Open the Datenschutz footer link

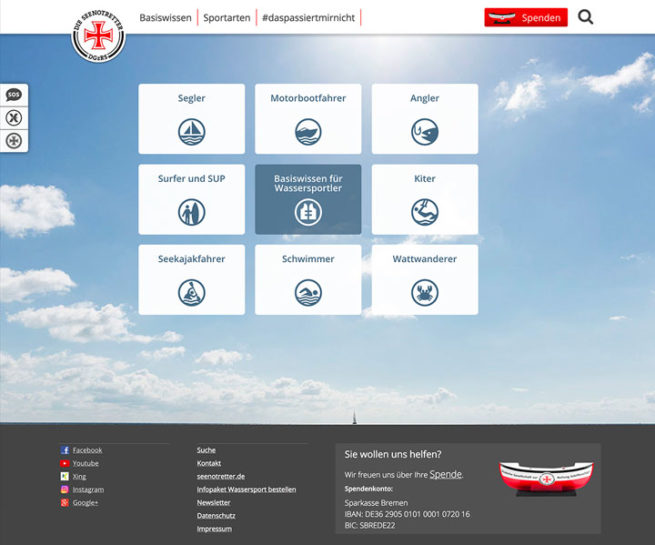(216, 516)
